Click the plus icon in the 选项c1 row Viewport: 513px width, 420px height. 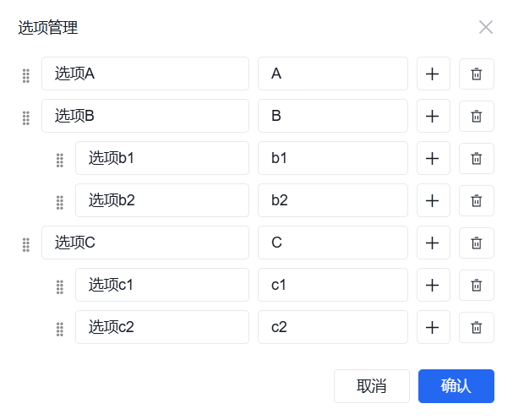click(x=433, y=285)
